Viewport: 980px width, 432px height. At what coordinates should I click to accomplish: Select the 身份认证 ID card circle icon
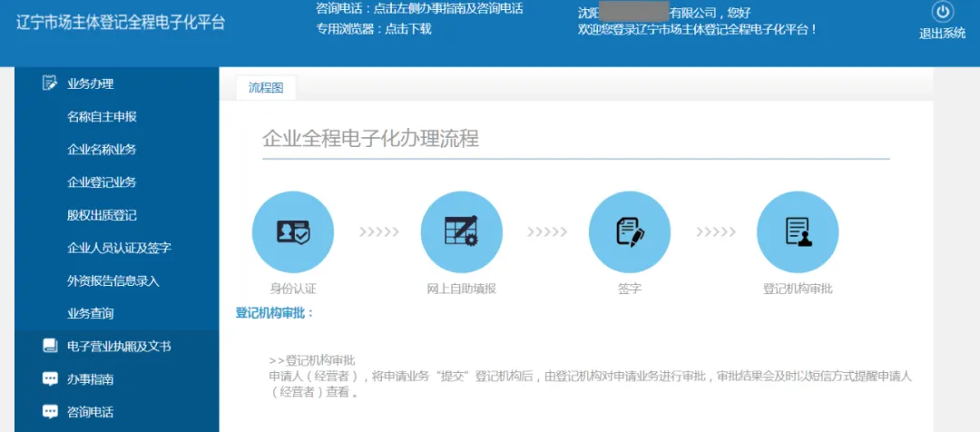pyautogui.click(x=292, y=232)
